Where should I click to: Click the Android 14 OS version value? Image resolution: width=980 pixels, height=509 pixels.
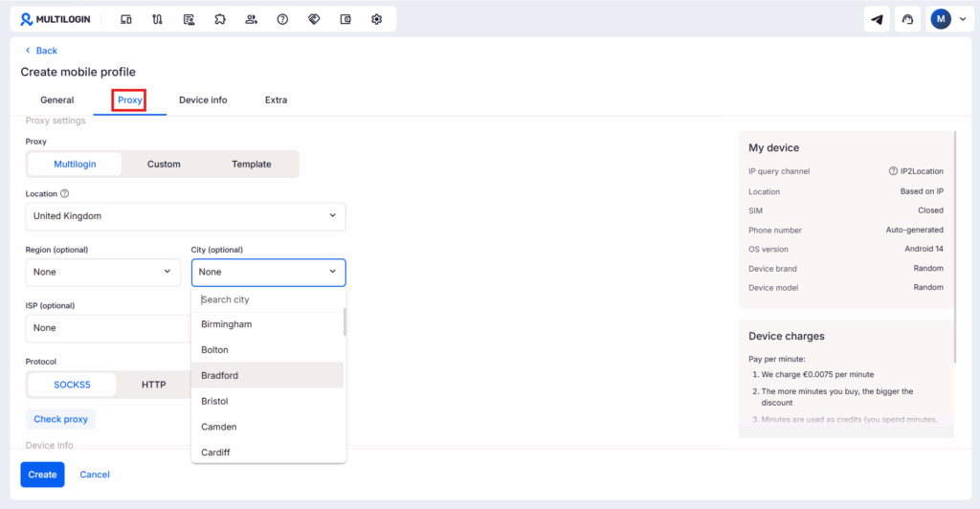tap(924, 249)
